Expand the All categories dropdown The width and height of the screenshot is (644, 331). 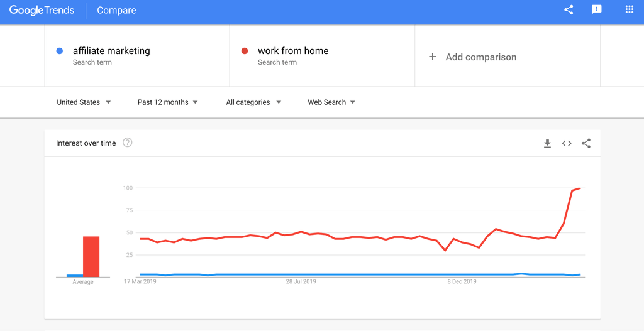click(253, 102)
